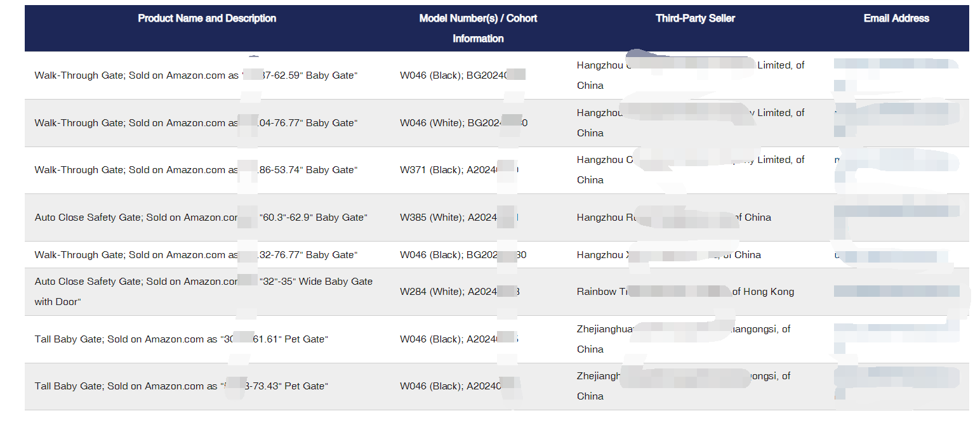Click the 73.43" Pet Gate description
Image resolution: width=980 pixels, height=423 pixels.
coord(182,386)
